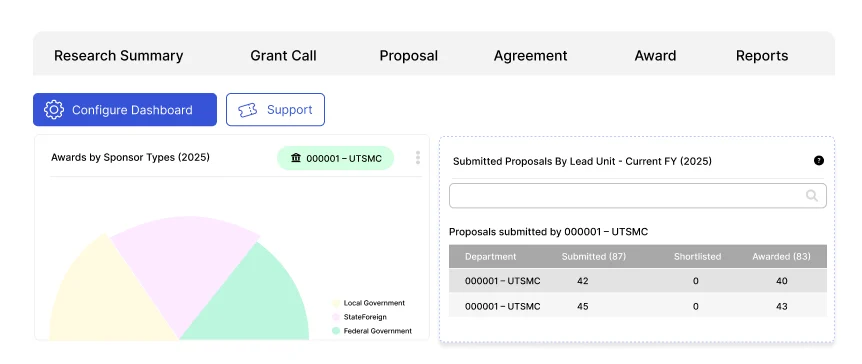862x364 pixels.
Task: Click the Department column header
Action: pyautogui.click(x=490, y=256)
